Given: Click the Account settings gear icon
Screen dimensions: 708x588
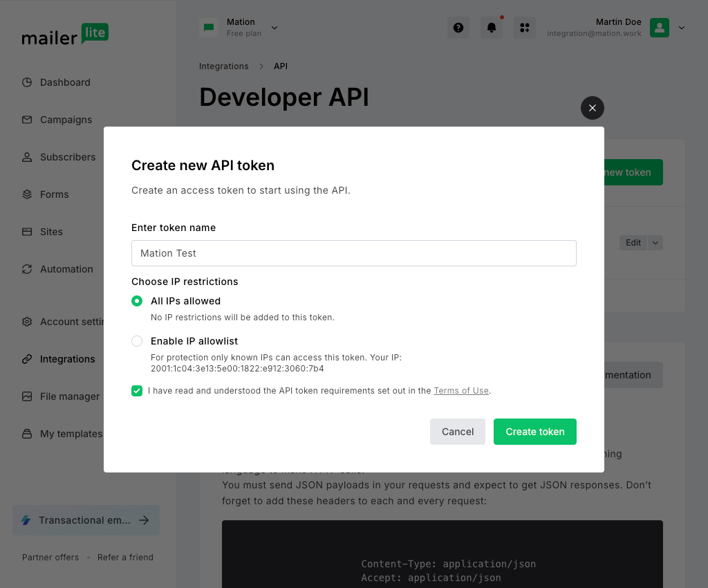Looking at the screenshot, I should click(x=27, y=322).
